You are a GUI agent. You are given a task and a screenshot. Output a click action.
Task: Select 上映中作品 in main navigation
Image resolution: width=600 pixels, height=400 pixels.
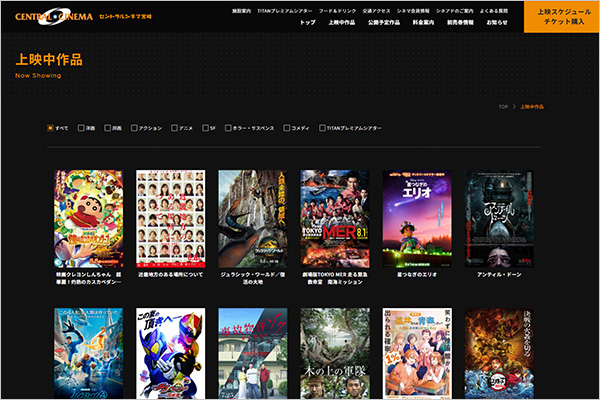(342, 23)
